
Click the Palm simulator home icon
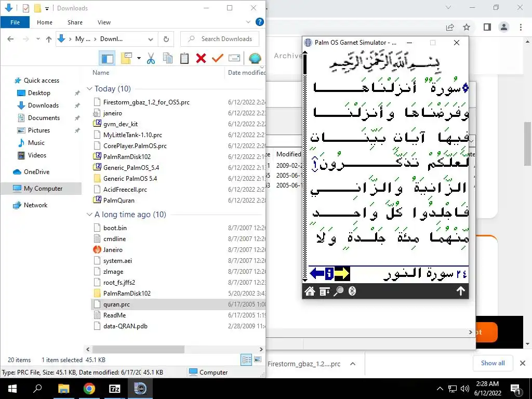(x=310, y=291)
